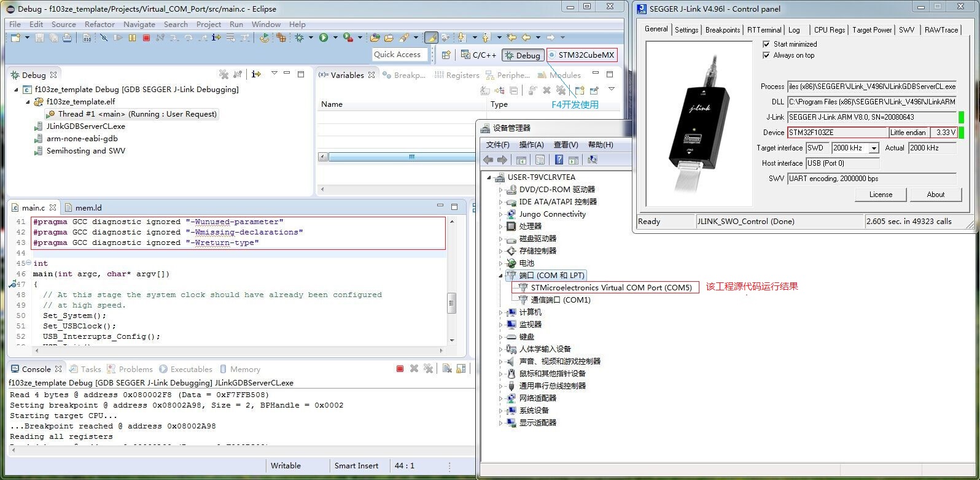The height and width of the screenshot is (480, 980).
Task: Click blue Help icon in Device Manager toolbar
Action: 559,160
